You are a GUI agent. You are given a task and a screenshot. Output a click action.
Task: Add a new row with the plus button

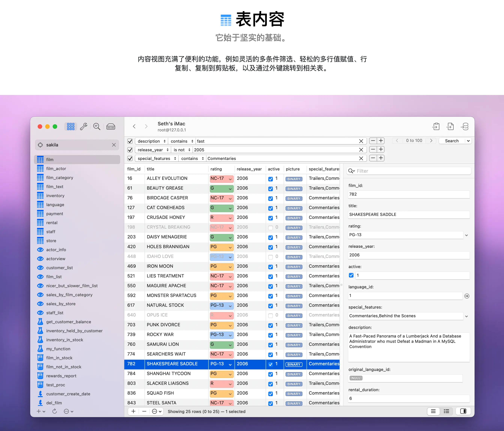click(133, 411)
